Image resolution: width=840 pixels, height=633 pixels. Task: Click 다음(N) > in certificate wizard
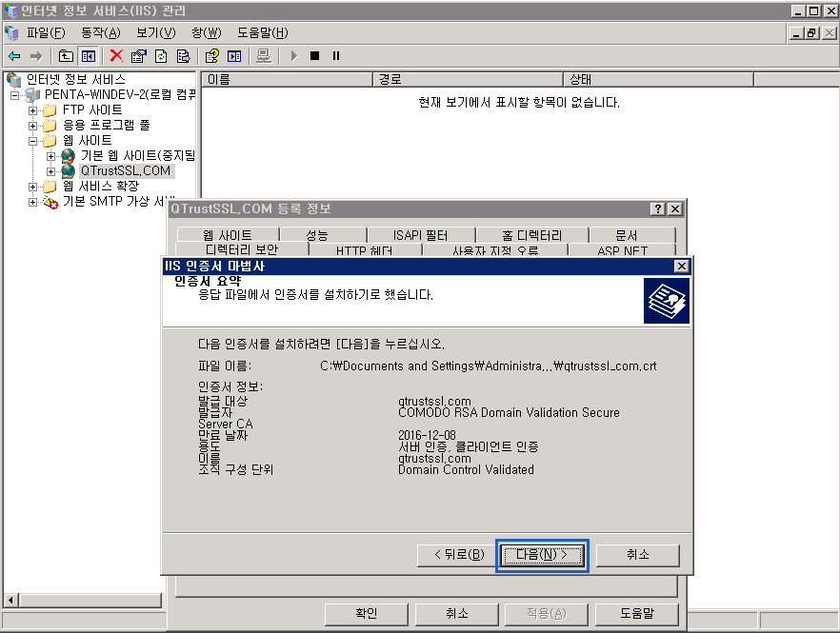542,555
